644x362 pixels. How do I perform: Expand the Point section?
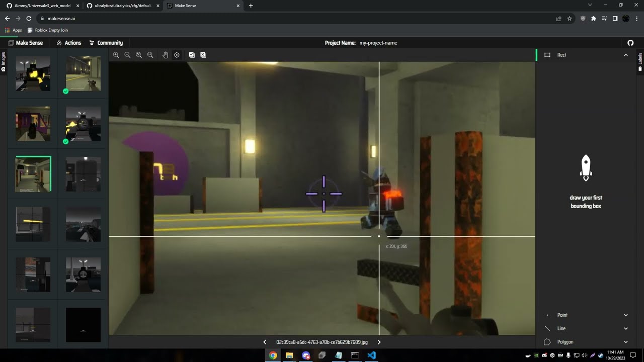tap(626, 315)
